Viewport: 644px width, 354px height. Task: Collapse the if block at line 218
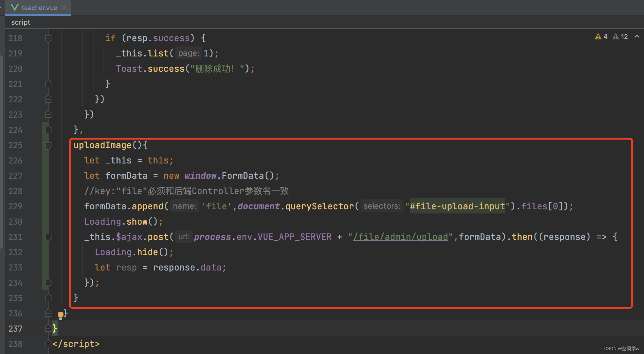coord(48,38)
